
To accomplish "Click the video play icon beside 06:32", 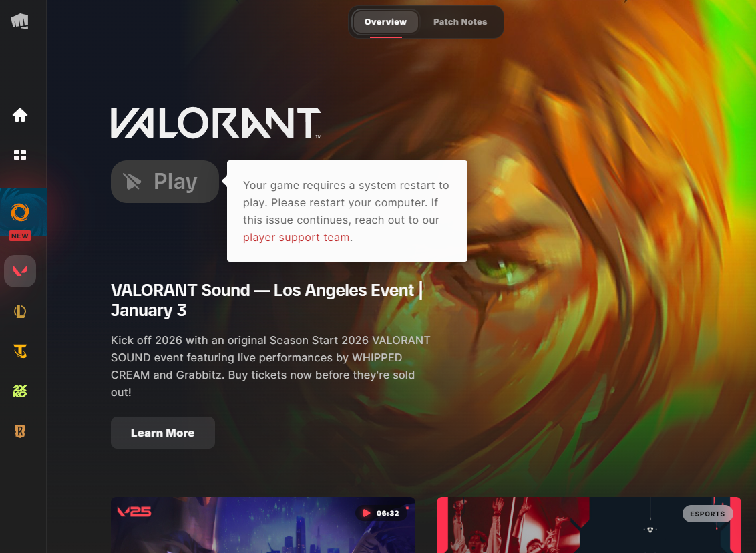I will point(367,513).
